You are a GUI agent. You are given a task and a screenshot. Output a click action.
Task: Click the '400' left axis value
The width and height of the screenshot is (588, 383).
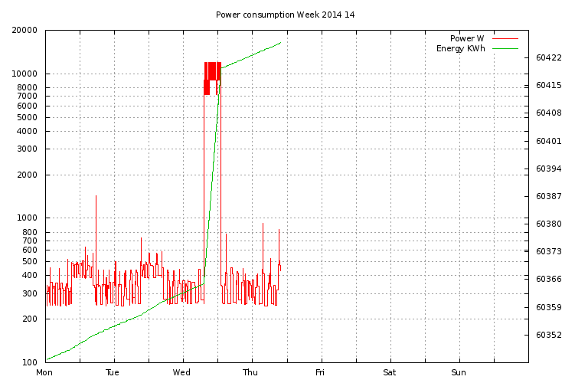[x=30, y=275]
